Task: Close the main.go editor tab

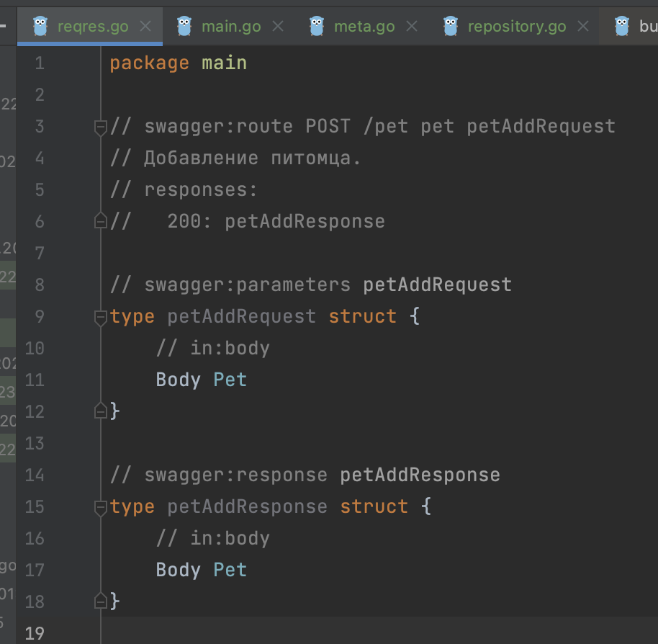Action: [x=277, y=27]
